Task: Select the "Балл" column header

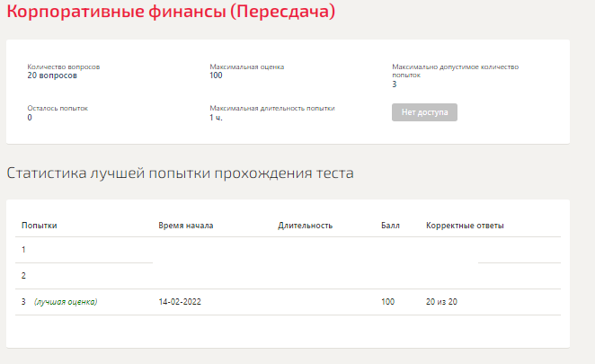Action: (x=390, y=225)
